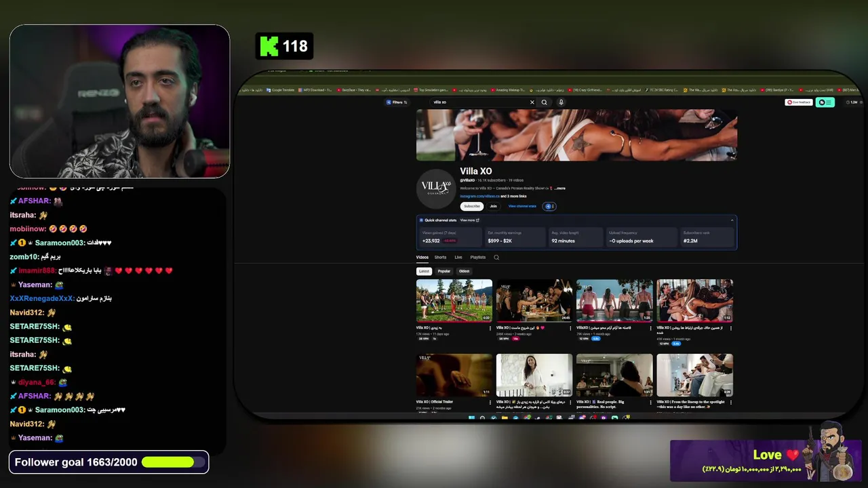
Task: Click the magnifier search button
Action: (544, 102)
